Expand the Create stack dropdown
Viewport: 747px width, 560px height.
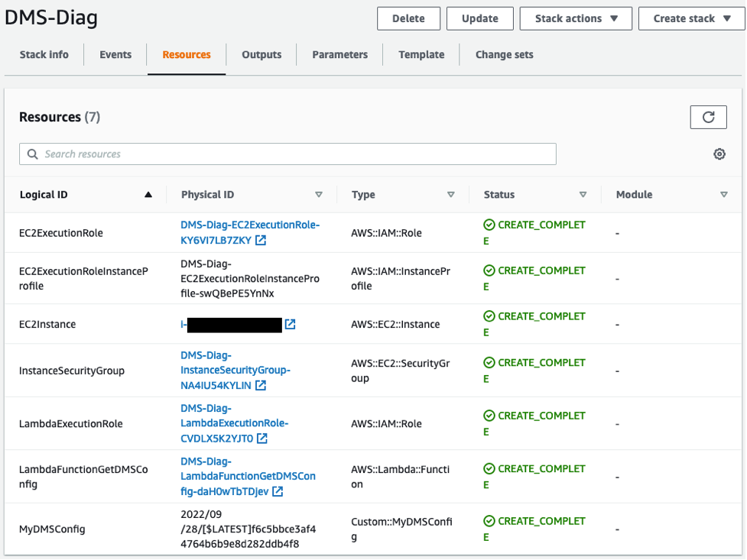pyautogui.click(x=692, y=18)
